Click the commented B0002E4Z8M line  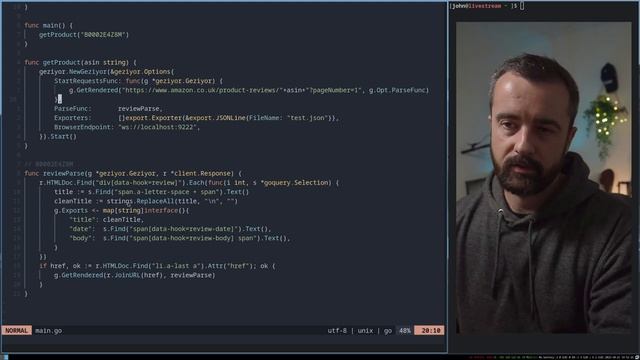[x=49, y=164]
